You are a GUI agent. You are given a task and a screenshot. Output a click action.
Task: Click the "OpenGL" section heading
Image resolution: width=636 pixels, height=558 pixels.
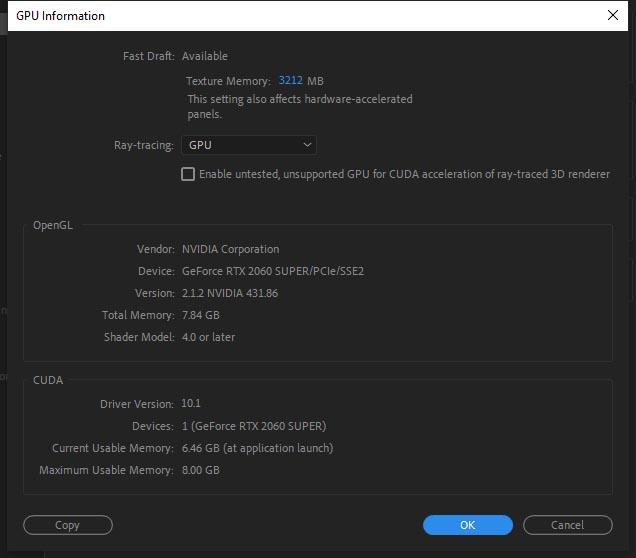click(53, 225)
